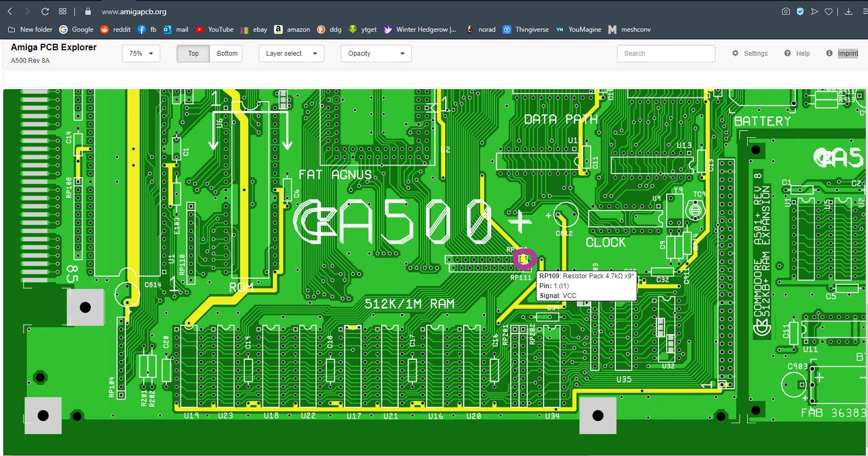
Task: Select the U34 chip label
Action: coord(552,417)
